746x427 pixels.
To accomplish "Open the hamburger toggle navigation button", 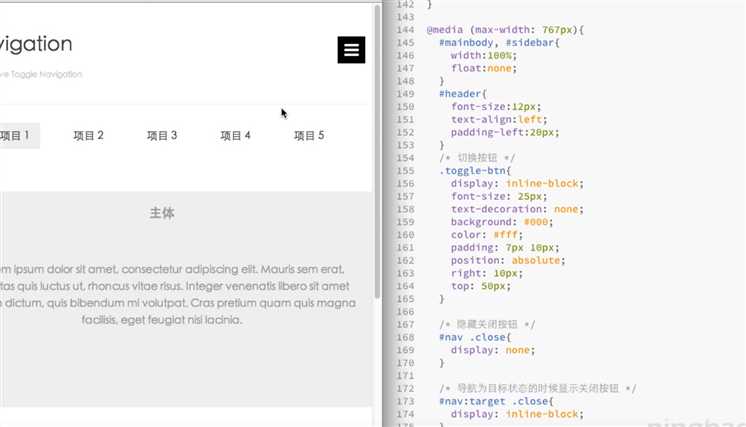I will click(351, 50).
